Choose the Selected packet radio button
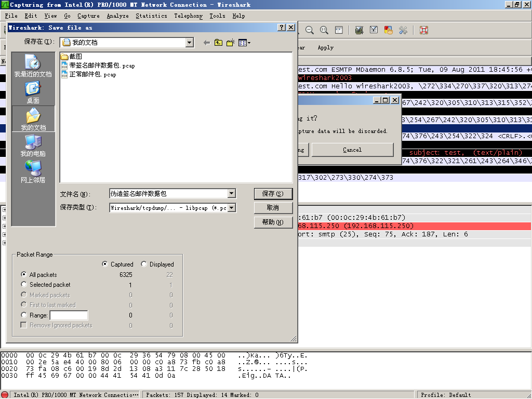 pyautogui.click(x=24, y=284)
